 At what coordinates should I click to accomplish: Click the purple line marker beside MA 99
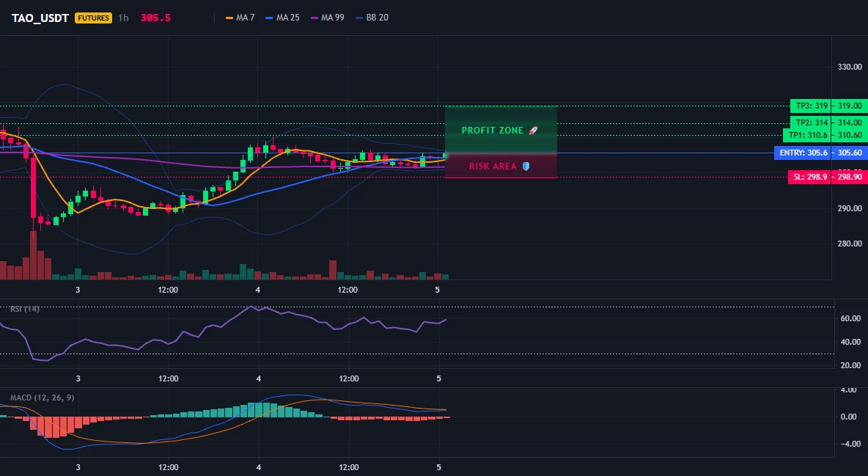point(315,18)
